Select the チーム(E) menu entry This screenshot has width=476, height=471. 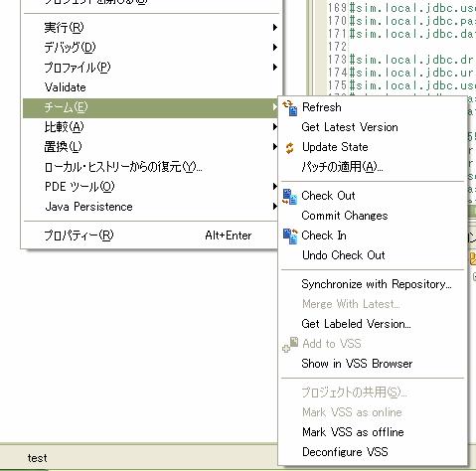tap(151, 107)
